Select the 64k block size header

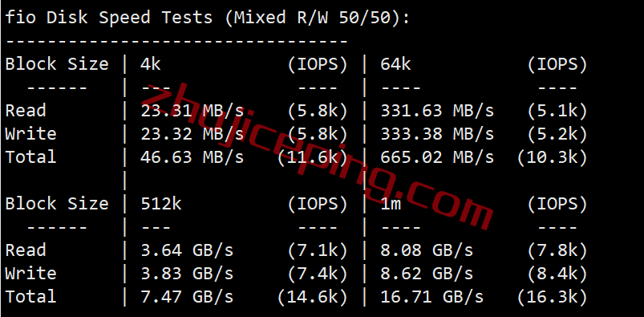(395, 64)
